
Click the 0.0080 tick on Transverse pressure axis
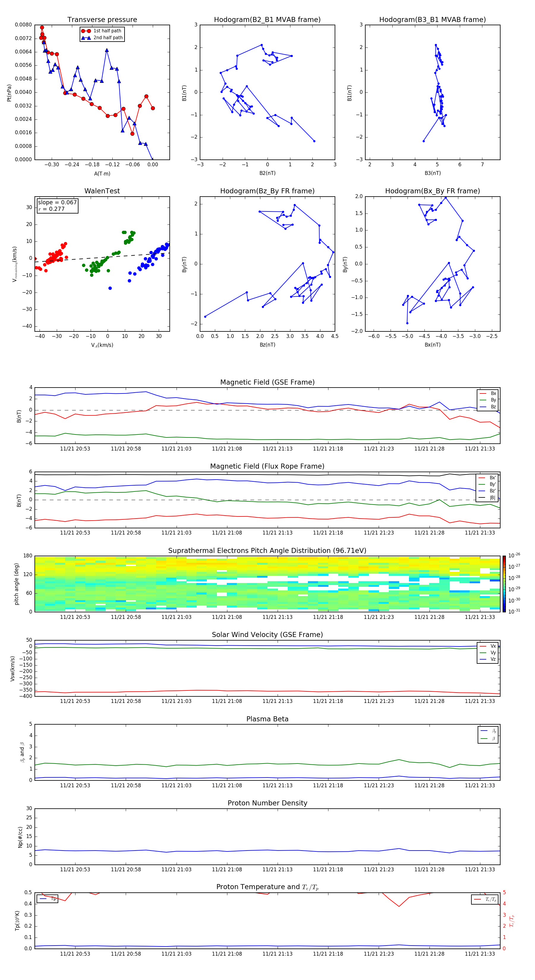[23, 25]
